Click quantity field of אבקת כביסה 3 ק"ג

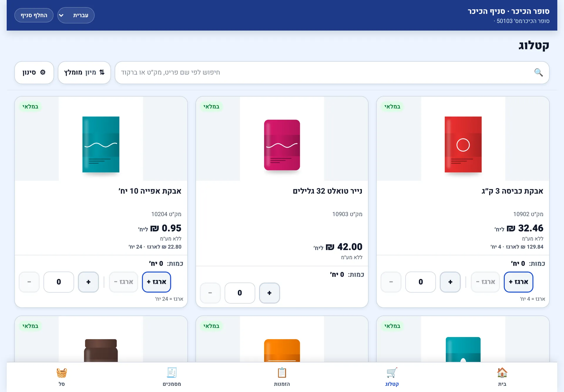point(421,282)
